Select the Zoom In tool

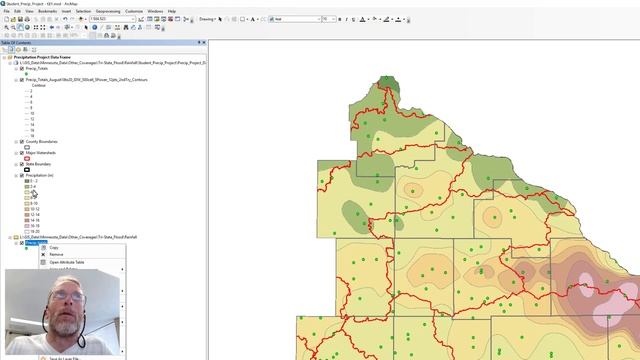click(x=7, y=27)
